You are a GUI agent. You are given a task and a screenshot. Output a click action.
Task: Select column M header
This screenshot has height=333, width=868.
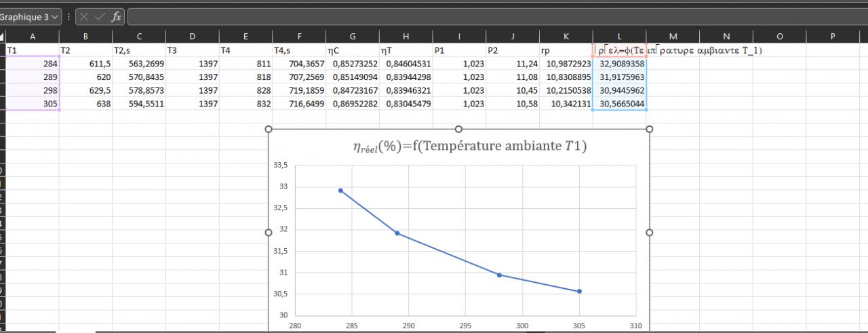[673, 37]
